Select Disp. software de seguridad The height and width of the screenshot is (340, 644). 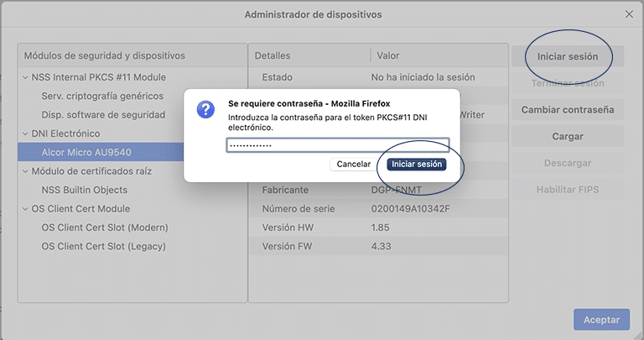[x=103, y=115]
